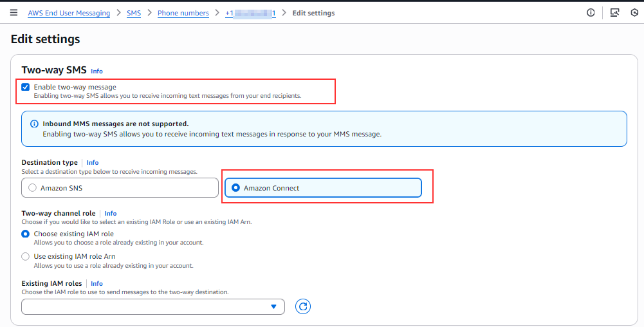
Task: Select Amazon SNS destination type
Action: pos(31,188)
